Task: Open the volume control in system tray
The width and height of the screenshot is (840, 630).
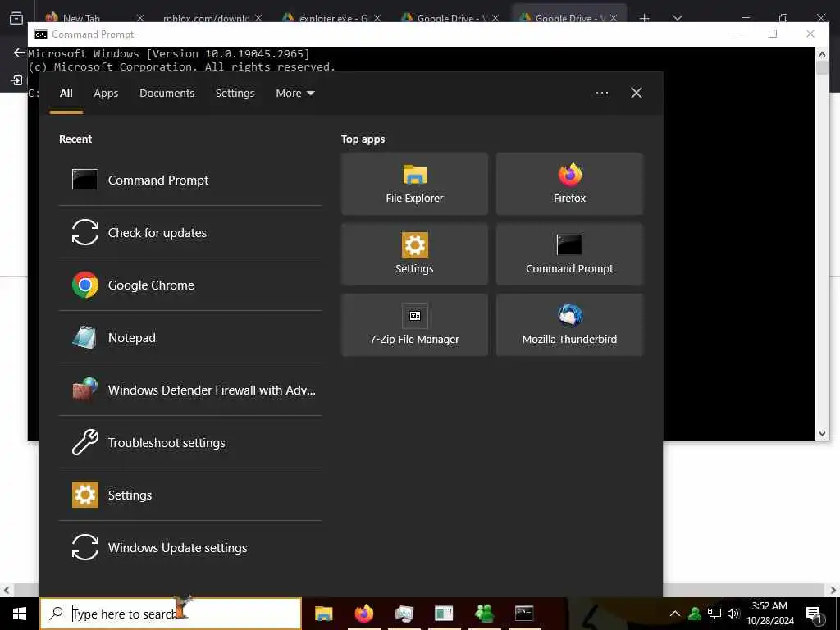Action: click(x=733, y=614)
